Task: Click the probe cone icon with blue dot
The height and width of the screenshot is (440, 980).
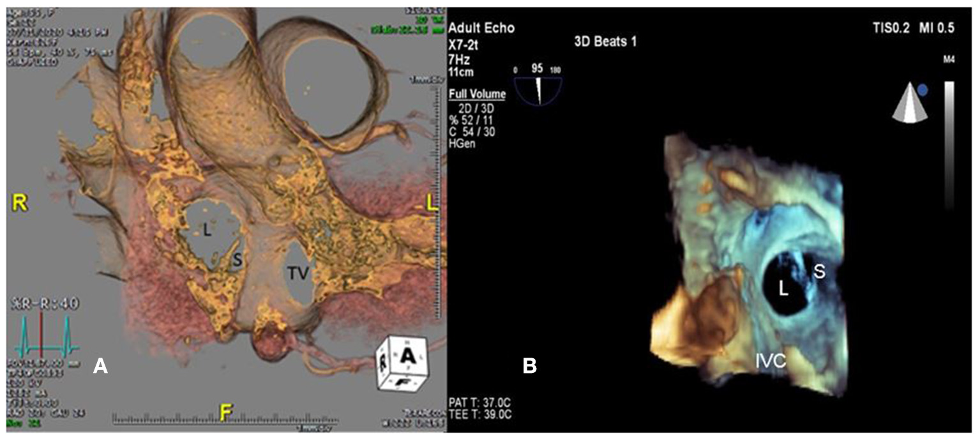Action: pyautogui.click(x=908, y=104)
